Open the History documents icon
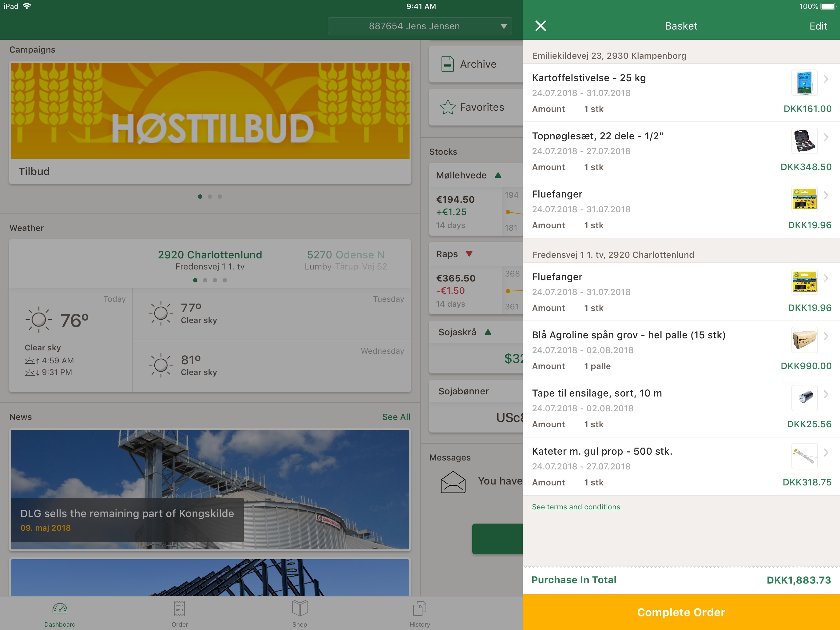The height and width of the screenshot is (630, 840). click(419, 609)
